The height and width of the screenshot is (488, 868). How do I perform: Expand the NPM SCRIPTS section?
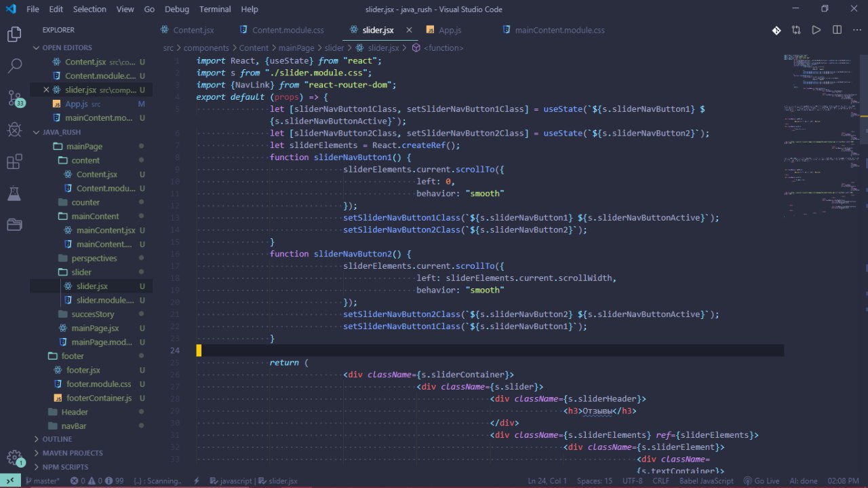(65, 467)
